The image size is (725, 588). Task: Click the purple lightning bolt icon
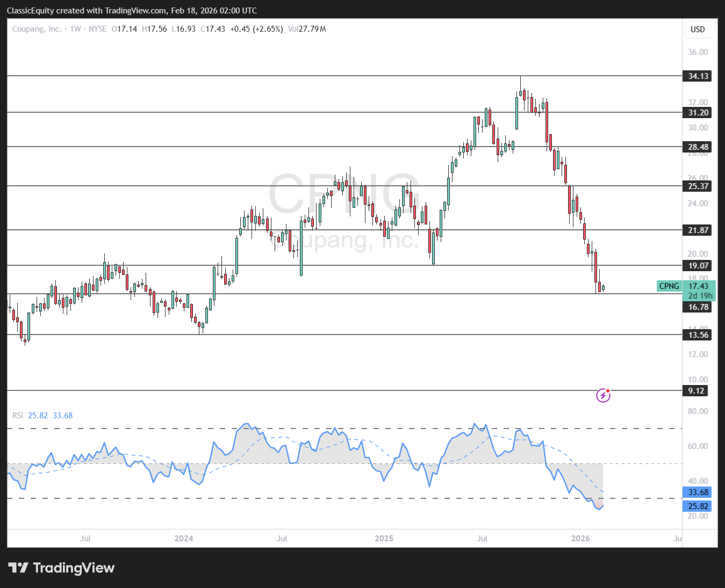point(603,396)
